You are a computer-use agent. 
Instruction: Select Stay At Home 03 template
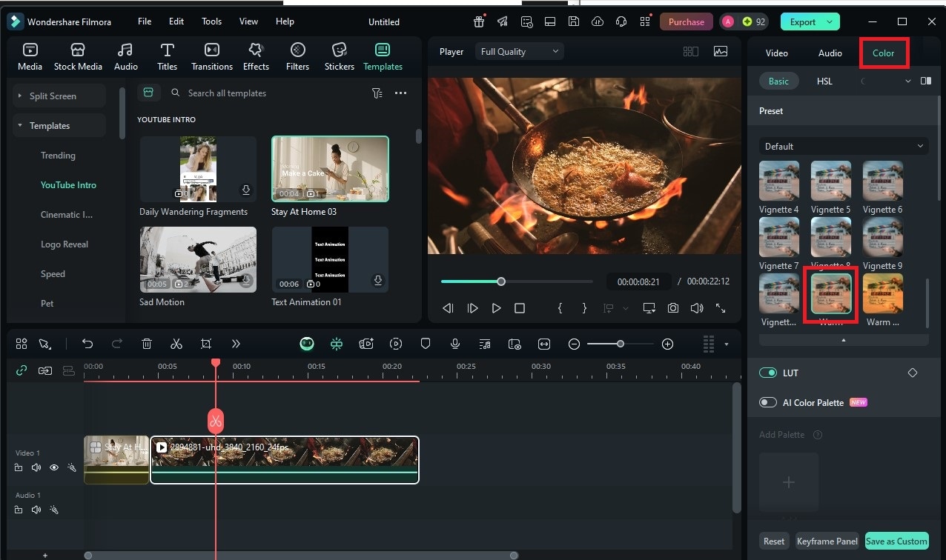click(x=330, y=169)
